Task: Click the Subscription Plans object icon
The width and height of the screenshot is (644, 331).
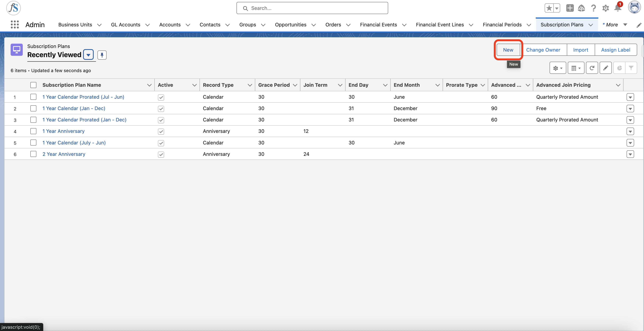Action: click(x=16, y=50)
